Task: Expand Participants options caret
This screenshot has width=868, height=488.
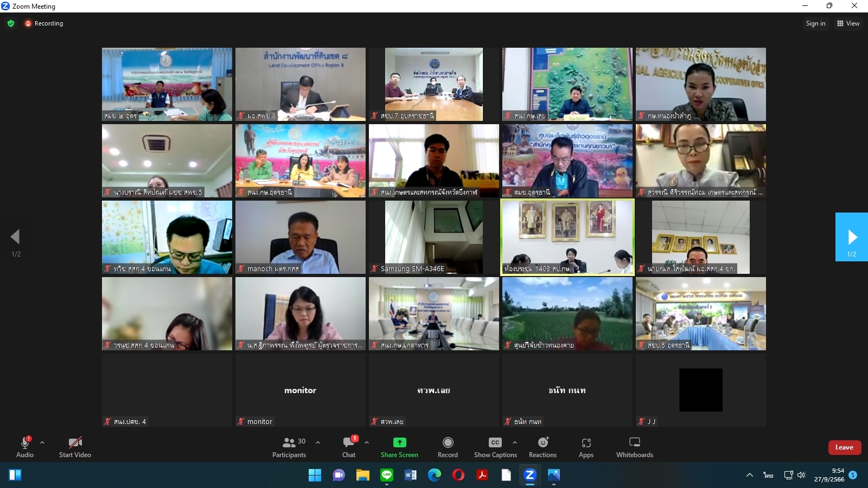Action: (318, 442)
